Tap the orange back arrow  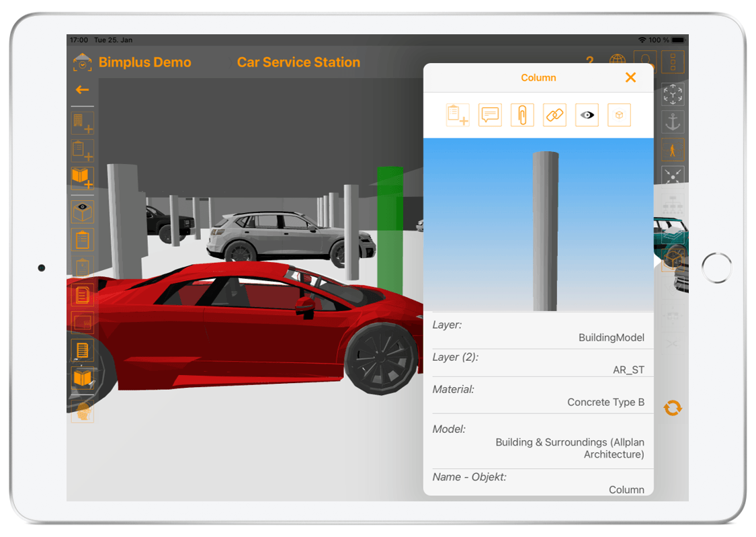pyautogui.click(x=83, y=90)
